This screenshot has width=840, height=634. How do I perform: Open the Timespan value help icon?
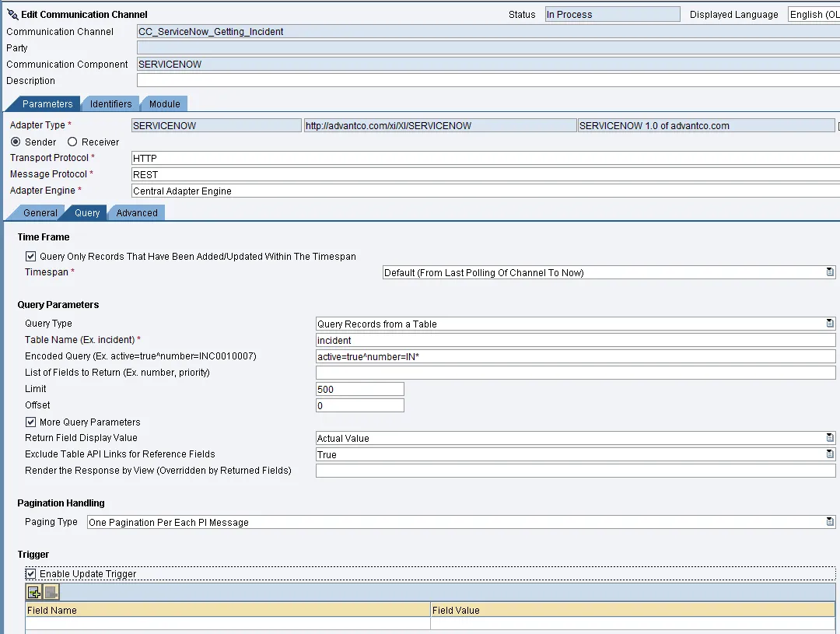click(830, 272)
